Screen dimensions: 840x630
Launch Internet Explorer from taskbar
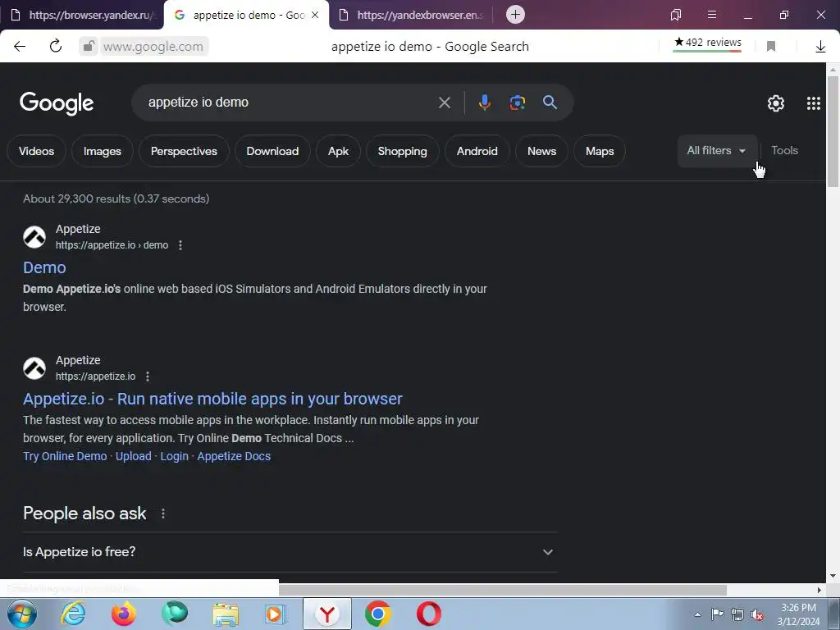point(73,614)
